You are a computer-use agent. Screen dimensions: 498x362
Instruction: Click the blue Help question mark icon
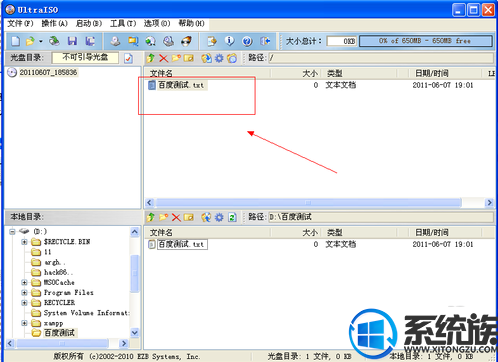pos(247,41)
